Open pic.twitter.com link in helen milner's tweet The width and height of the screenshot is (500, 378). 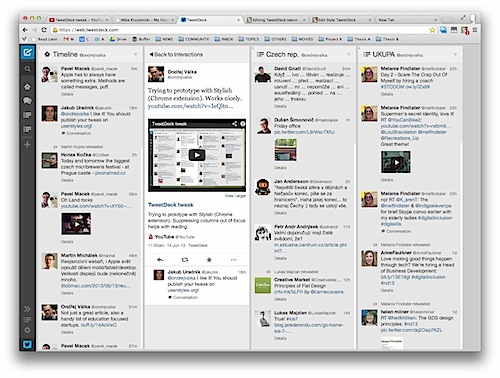tap(411, 330)
